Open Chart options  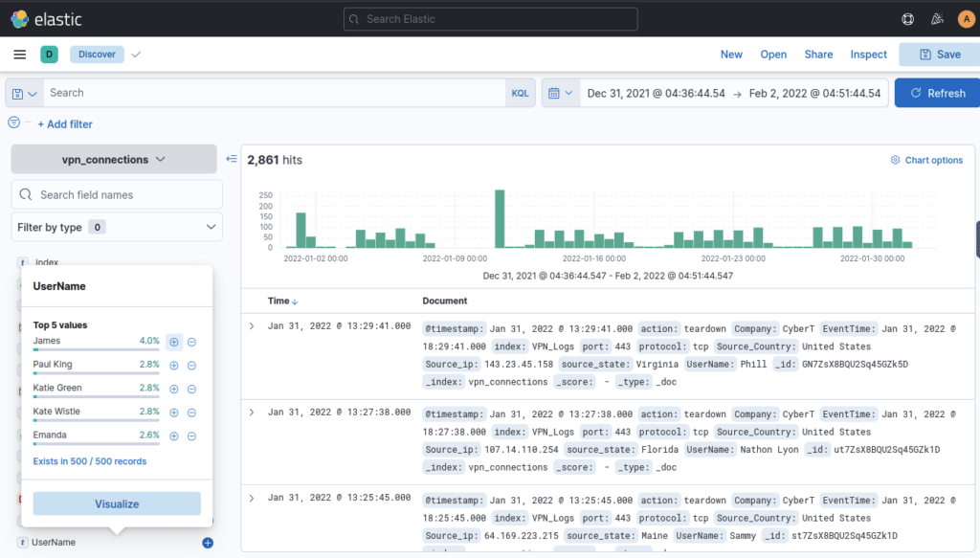point(926,160)
